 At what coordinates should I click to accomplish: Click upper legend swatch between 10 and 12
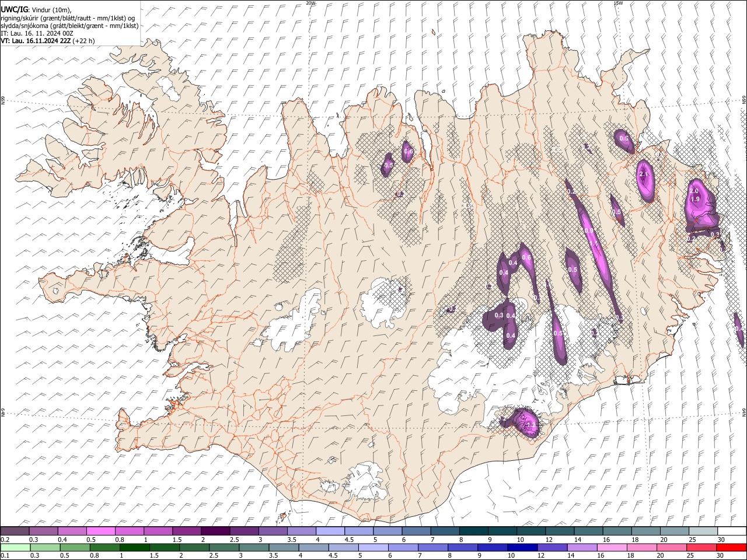pyautogui.click(x=530, y=531)
